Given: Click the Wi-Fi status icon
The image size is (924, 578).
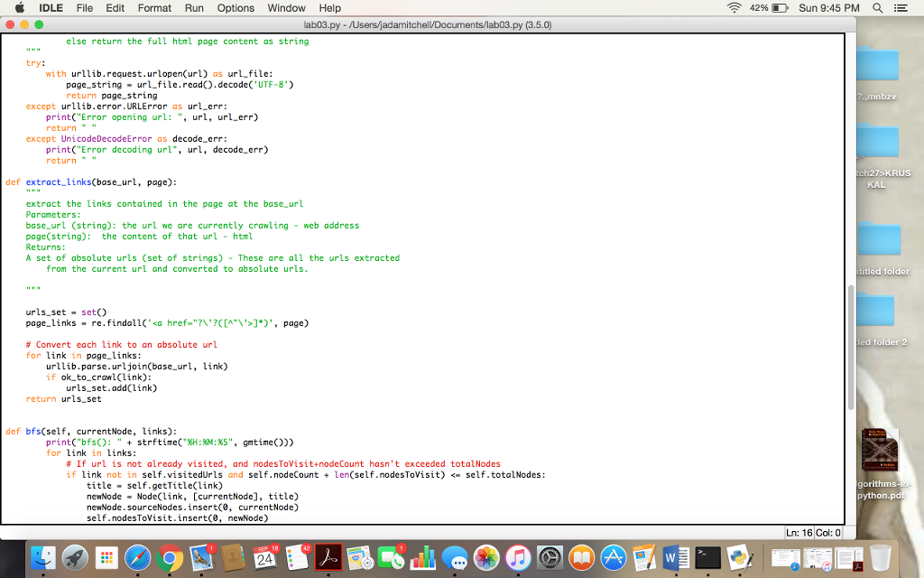Looking at the screenshot, I should tap(733, 7).
